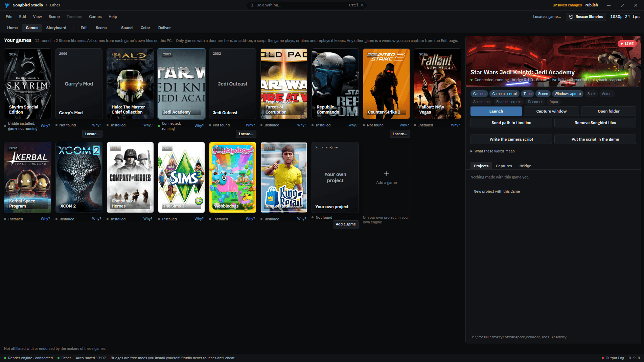This screenshot has width=644, height=362.
Task: Open the Bridge tab in side panel
Action: coord(525,166)
